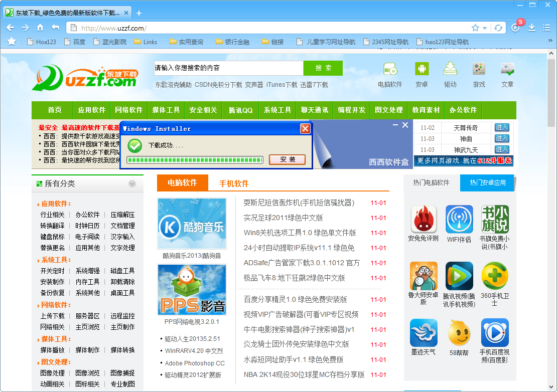Open the 电脑软件 category icon

(x=390, y=69)
